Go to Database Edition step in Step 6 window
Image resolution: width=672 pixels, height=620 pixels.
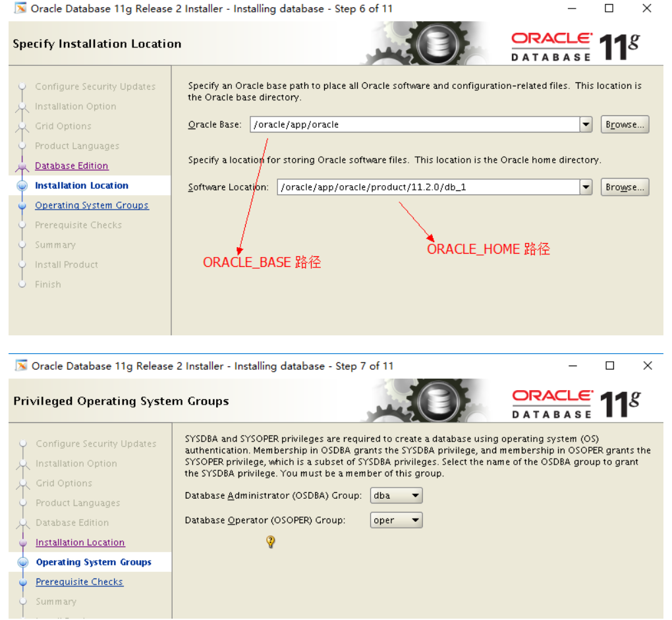tap(72, 166)
